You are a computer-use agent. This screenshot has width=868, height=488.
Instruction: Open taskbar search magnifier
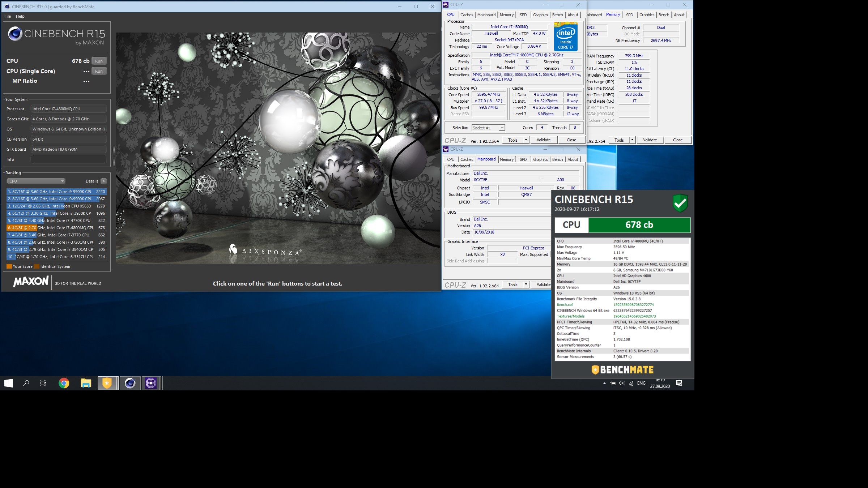tap(26, 383)
